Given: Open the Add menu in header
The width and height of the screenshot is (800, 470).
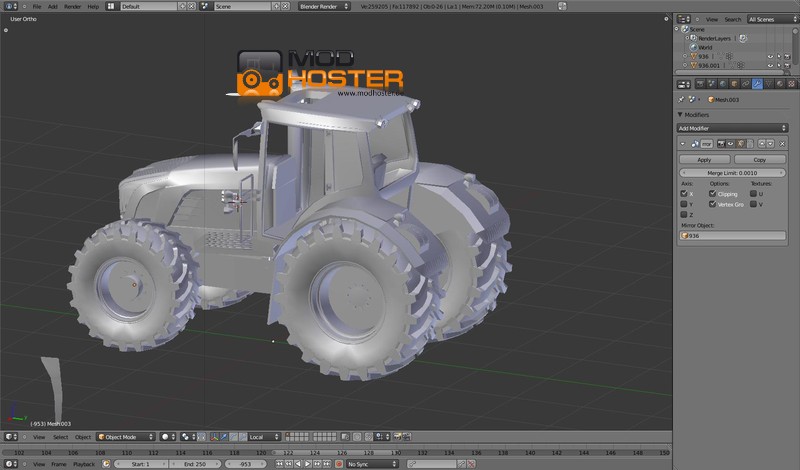Looking at the screenshot, I should coord(53,7).
